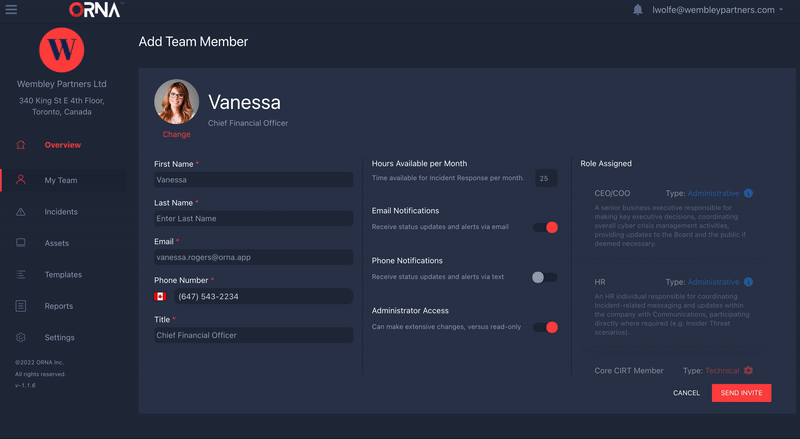This screenshot has height=439, width=800.
Task: Open Reports page
Action: pos(59,306)
